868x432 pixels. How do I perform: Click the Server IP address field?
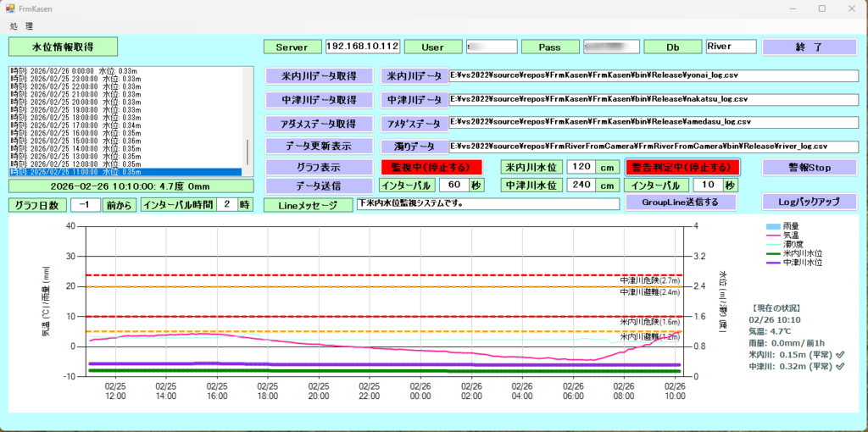tap(362, 47)
